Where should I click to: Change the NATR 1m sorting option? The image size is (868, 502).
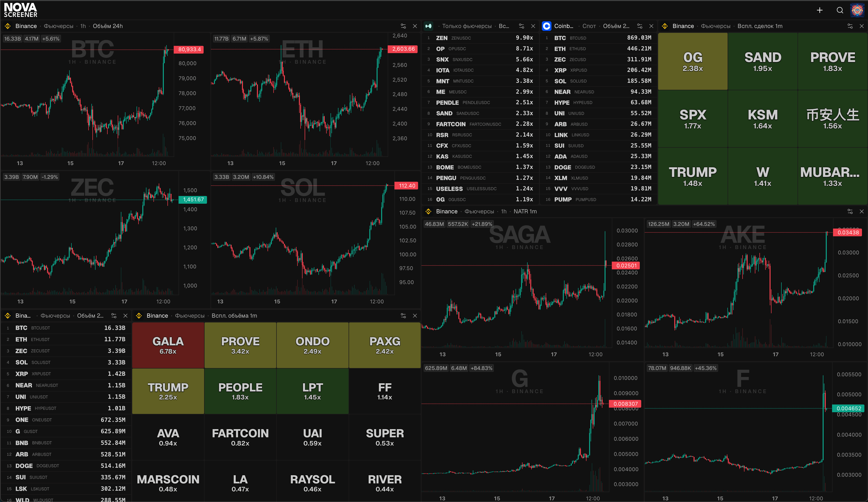tap(525, 212)
